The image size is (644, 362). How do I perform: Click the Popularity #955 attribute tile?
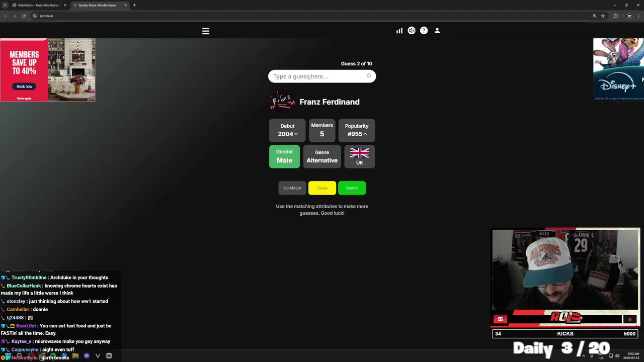coord(357,130)
